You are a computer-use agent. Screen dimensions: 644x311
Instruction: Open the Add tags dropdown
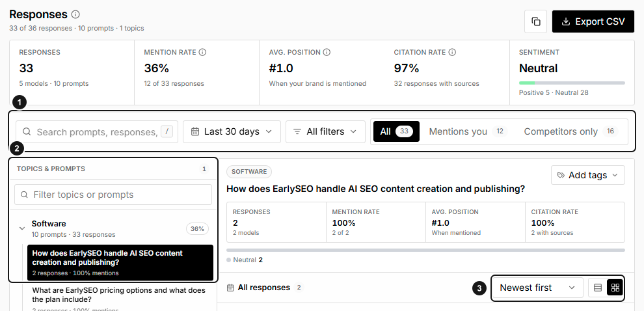[x=588, y=175]
